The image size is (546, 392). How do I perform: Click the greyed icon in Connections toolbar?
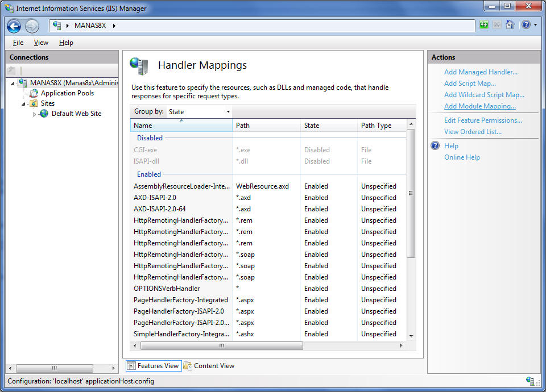tap(12, 70)
